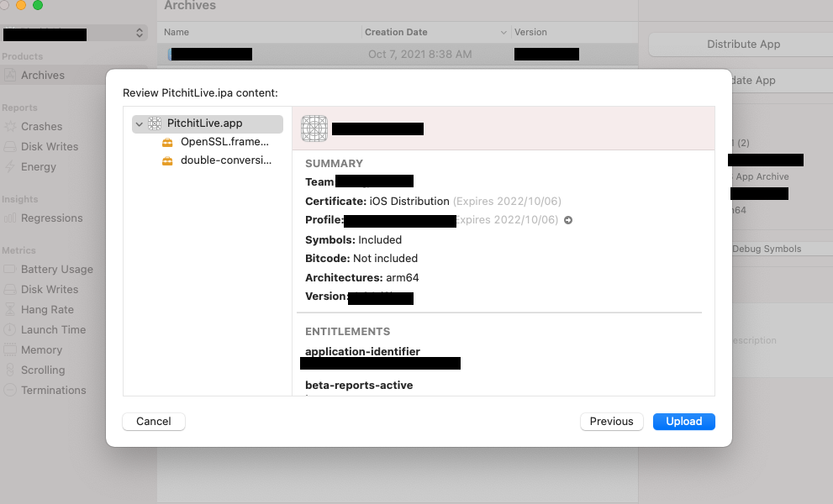Click Distribute App in the Organizer window
The width and height of the screenshot is (833, 504).
pyautogui.click(x=743, y=45)
